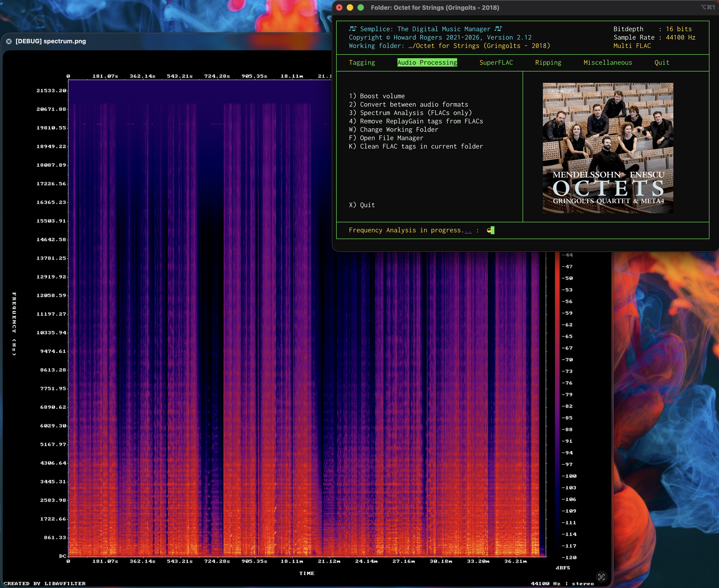Open the Ripping menu tab
Viewport: 719px width, 588px height.
(x=548, y=63)
